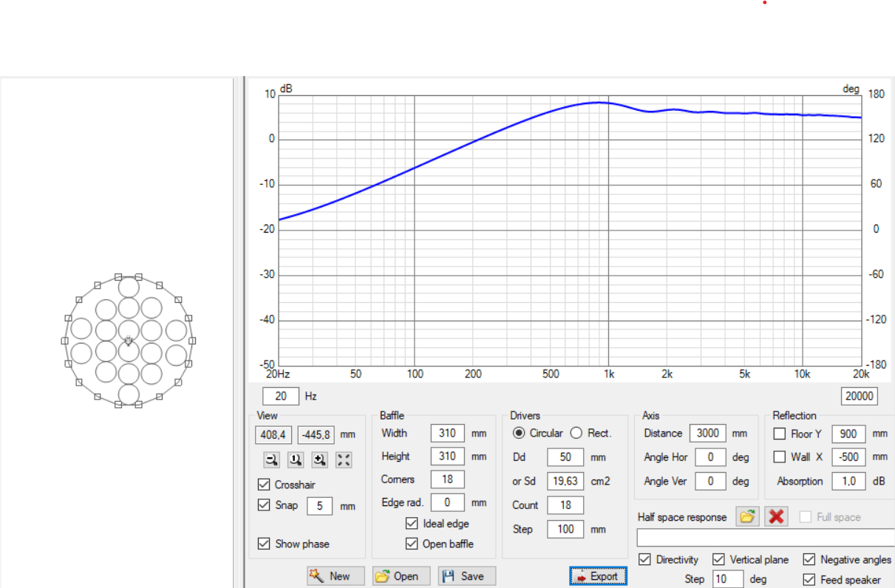Click the Corners count field

(447, 479)
